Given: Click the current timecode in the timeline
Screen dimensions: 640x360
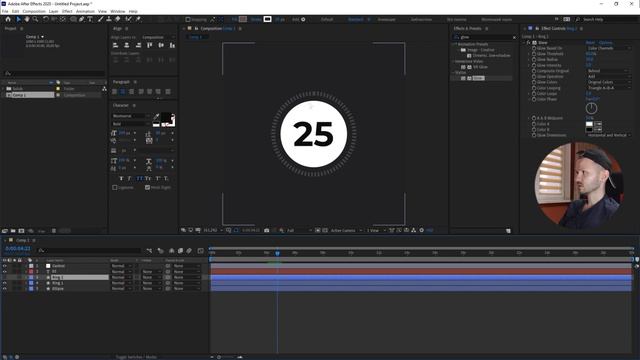Looking at the screenshot, I should [x=18, y=248].
